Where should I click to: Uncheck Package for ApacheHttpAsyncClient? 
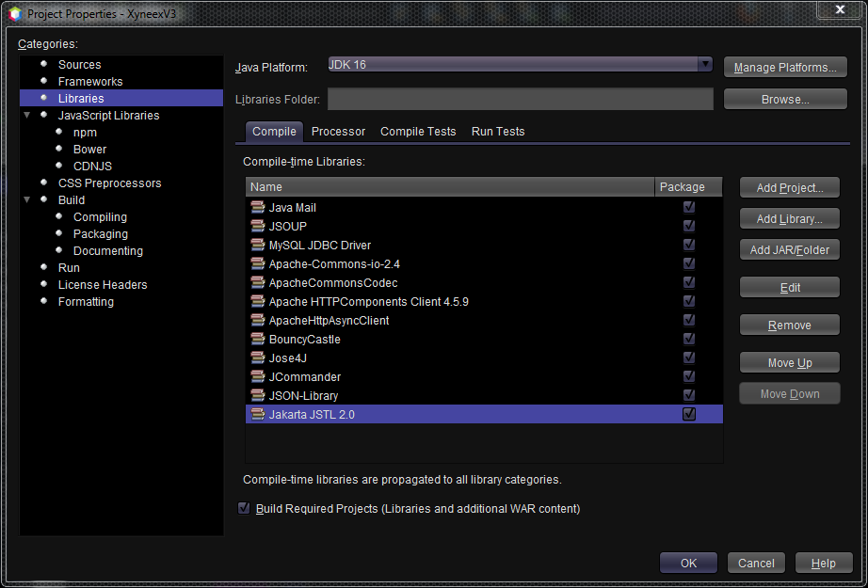point(688,320)
